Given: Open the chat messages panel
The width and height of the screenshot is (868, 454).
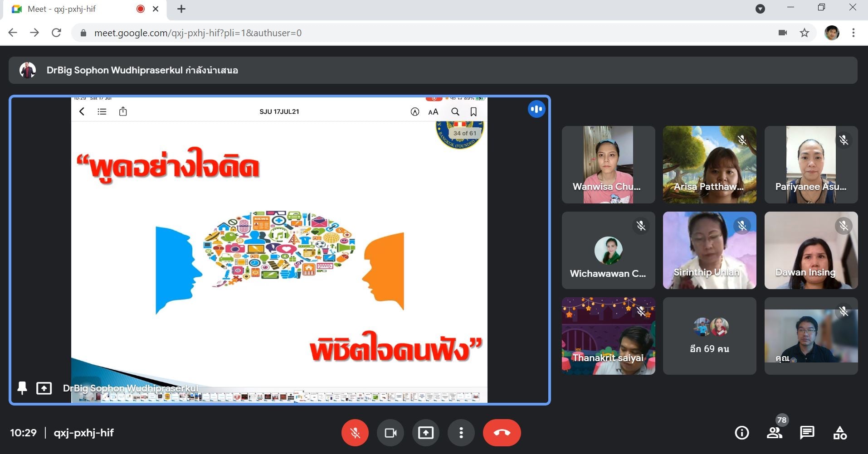Looking at the screenshot, I should 807,433.
